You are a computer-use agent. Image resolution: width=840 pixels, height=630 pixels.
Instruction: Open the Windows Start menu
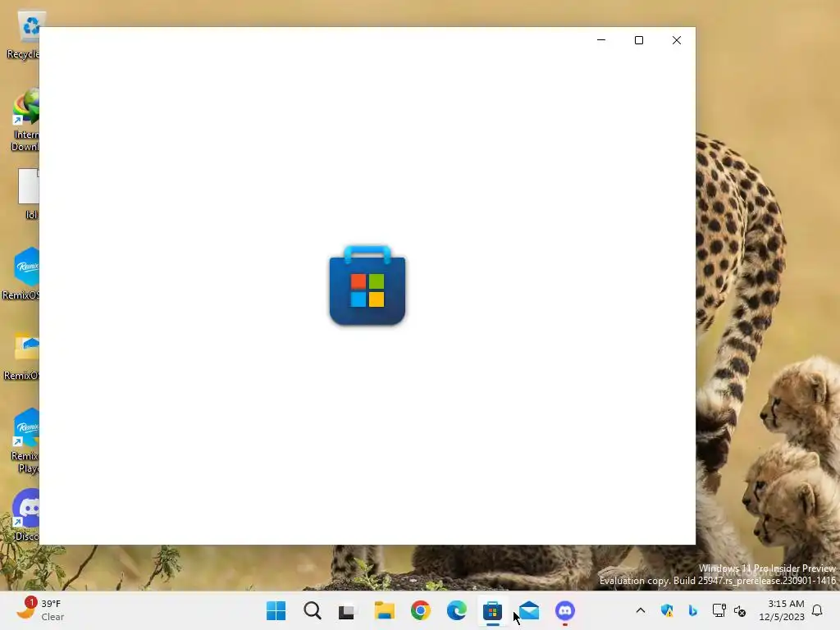(276, 610)
